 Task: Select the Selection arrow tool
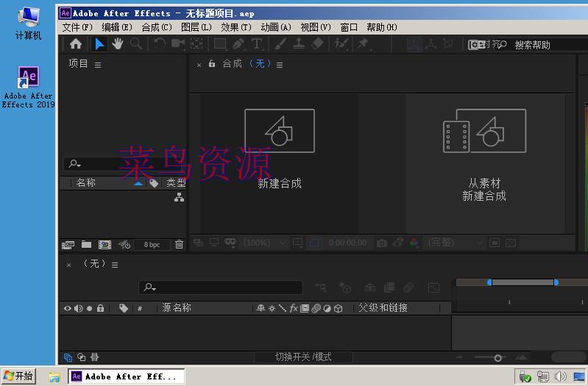point(99,44)
